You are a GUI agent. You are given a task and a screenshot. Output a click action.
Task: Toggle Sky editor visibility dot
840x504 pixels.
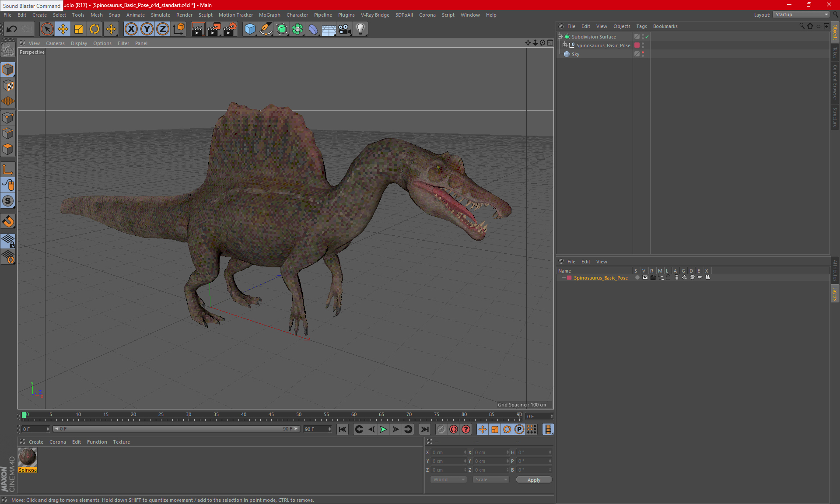[643, 52]
